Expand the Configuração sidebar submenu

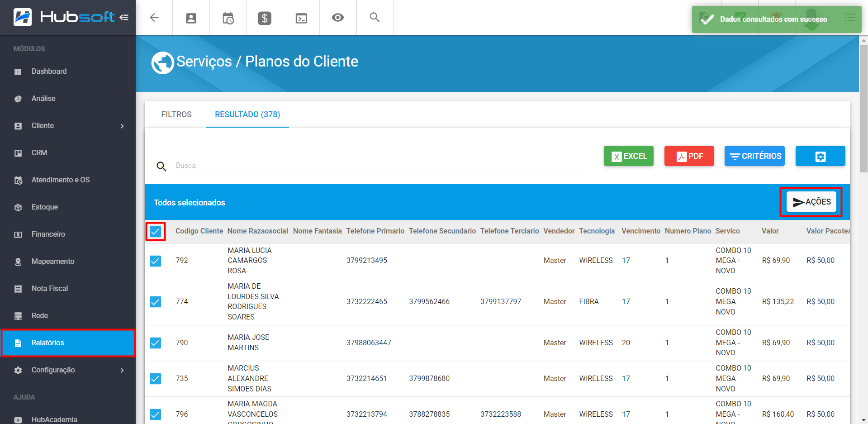[x=68, y=370]
